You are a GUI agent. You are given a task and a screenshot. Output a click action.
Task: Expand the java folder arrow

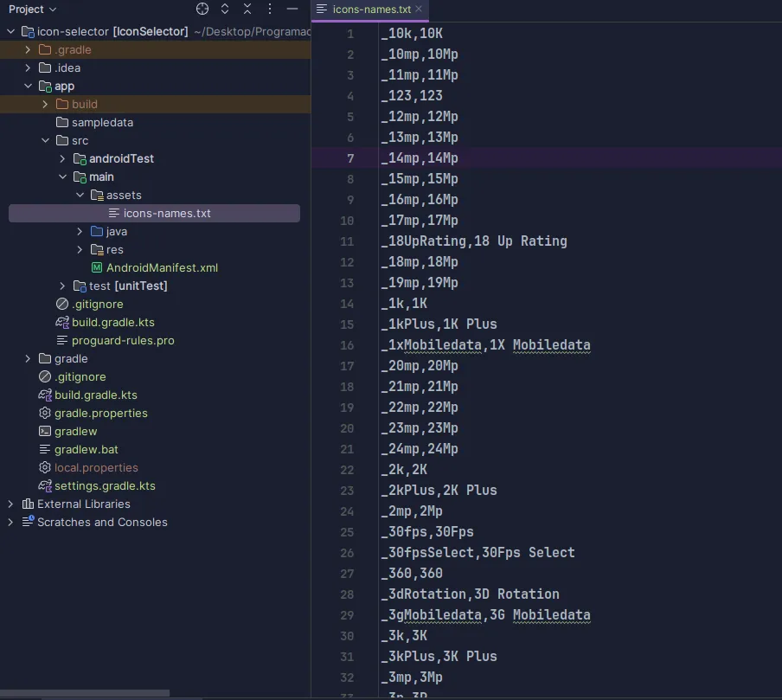pyautogui.click(x=80, y=232)
